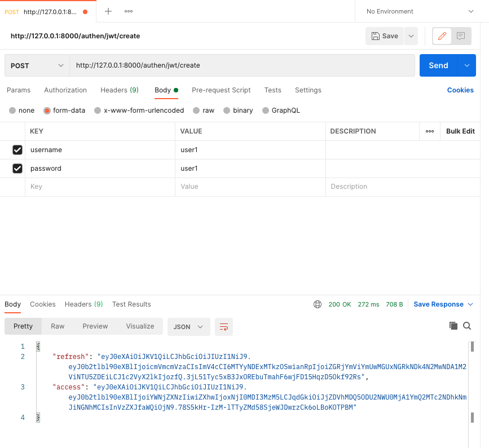Select form-data body type

47,110
